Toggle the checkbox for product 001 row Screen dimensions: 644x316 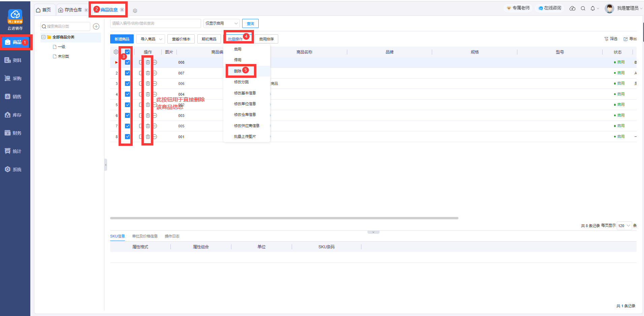tap(127, 137)
